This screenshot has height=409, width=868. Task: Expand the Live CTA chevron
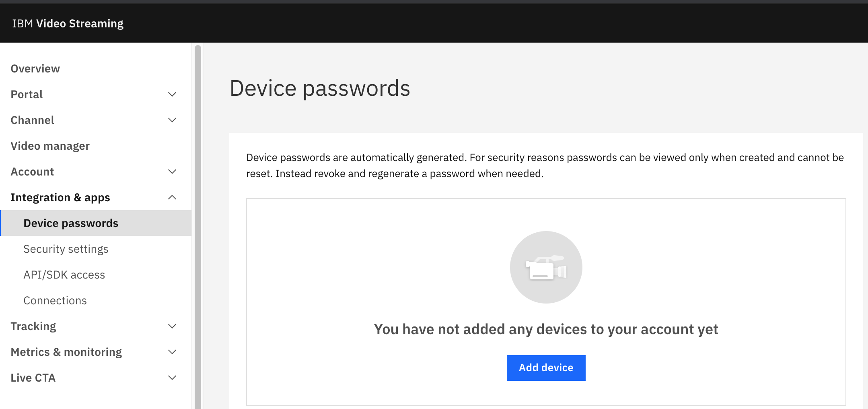point(172,378)
